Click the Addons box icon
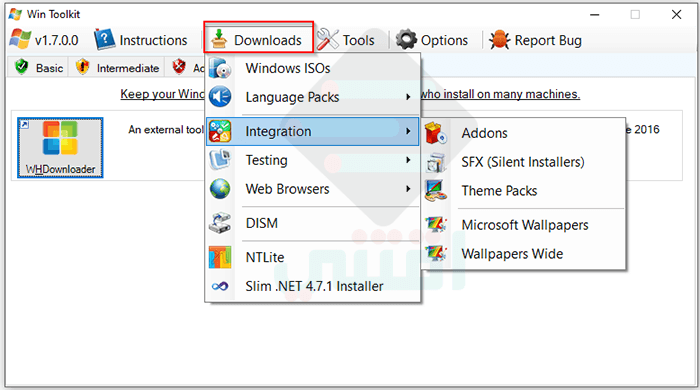 coord(436,133)
